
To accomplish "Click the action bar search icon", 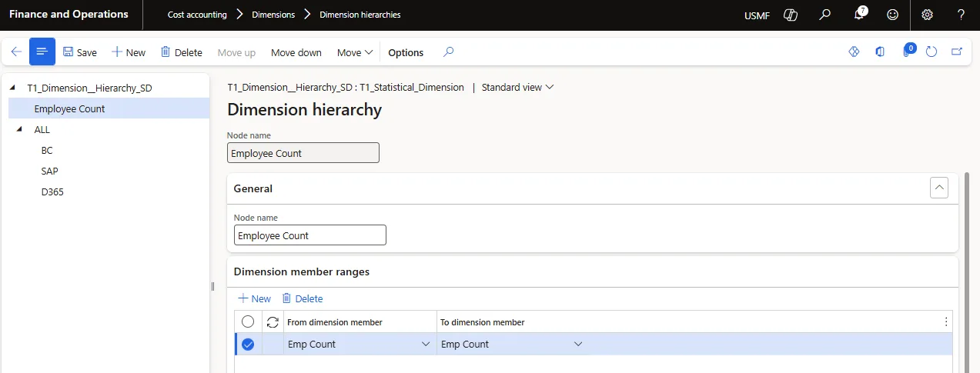I will [449, 52].
